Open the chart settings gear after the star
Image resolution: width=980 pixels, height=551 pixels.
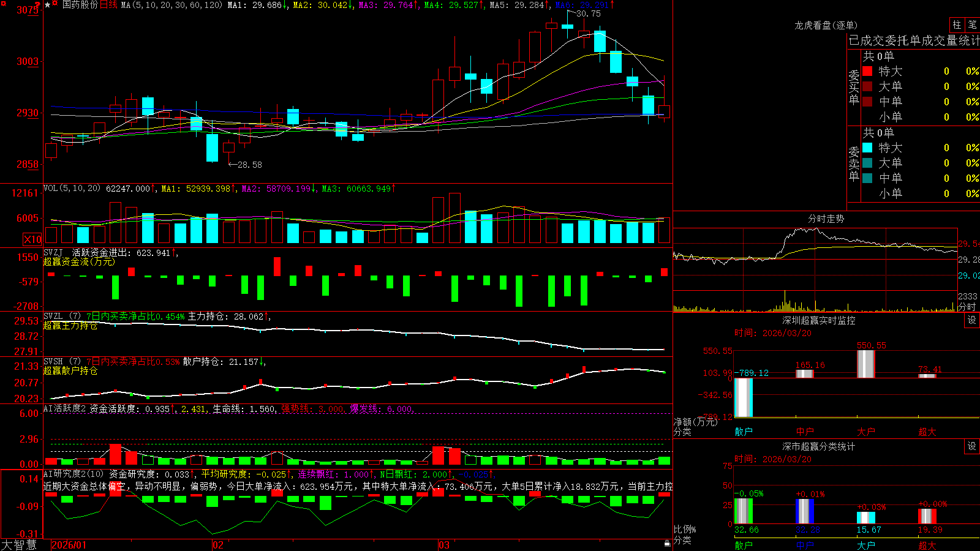pyautogui.click(x=55, y=2)
